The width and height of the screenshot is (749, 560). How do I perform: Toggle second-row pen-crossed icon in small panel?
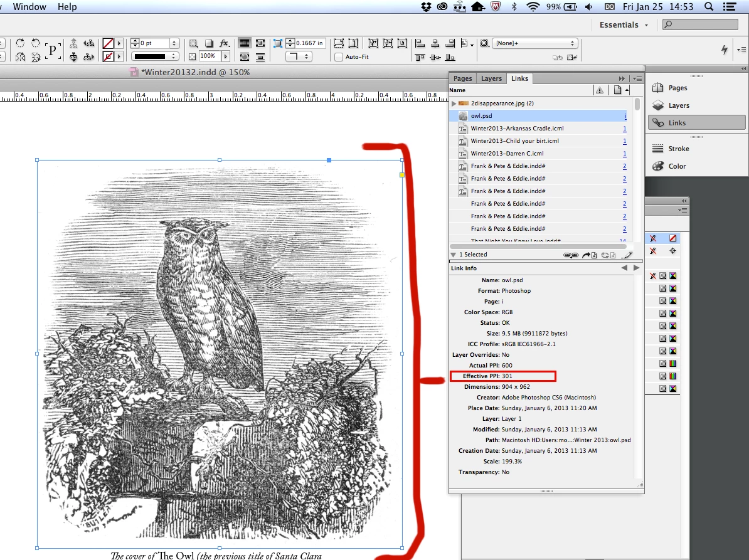[653, 251]
